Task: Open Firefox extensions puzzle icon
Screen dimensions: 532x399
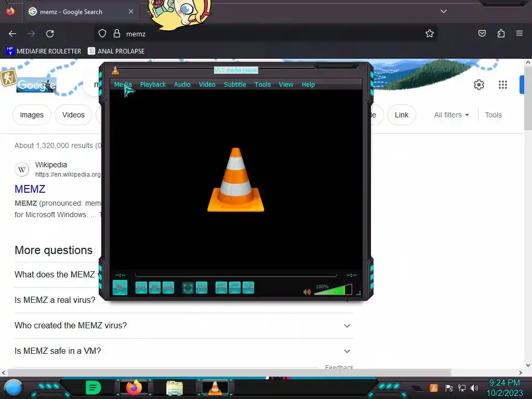Action: [x=501, y=33]
